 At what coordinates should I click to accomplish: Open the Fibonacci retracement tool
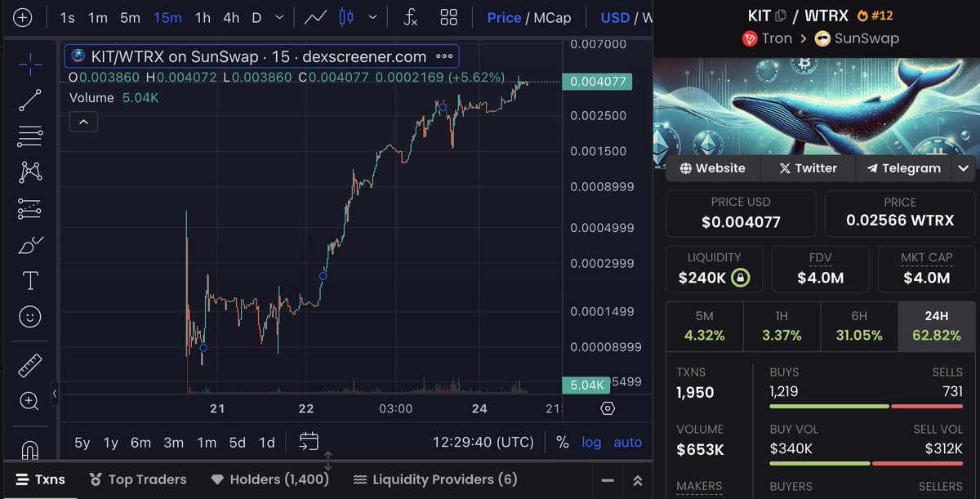pos(30,136)
